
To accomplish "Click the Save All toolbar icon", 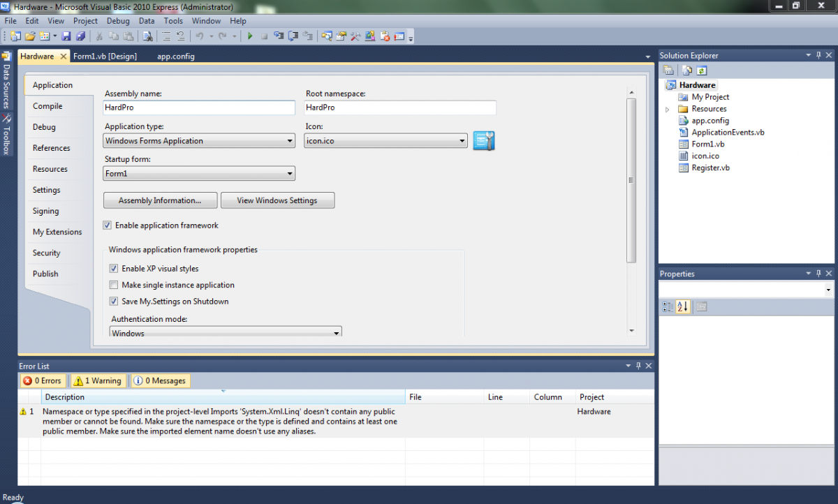I will tap(80, 36).
